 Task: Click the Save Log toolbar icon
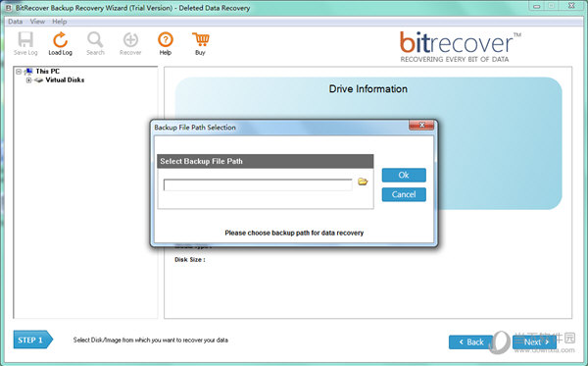(x=25, y=39)
